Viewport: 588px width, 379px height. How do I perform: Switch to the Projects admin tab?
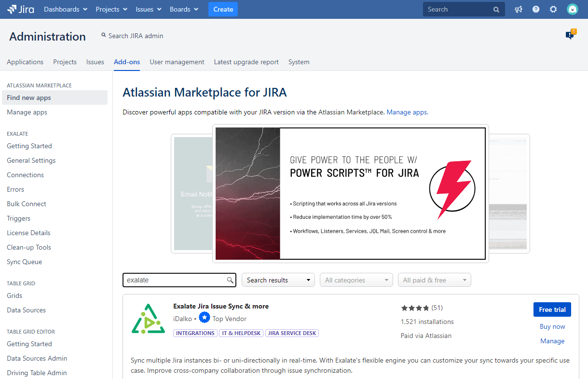click(65, 62)
